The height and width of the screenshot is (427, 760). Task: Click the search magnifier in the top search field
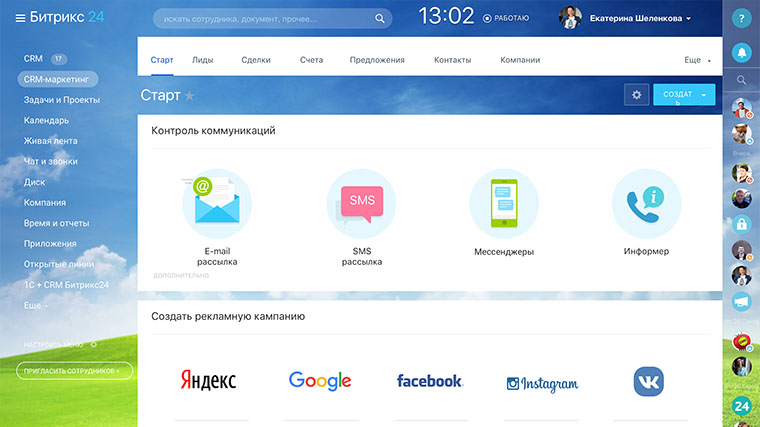pos(380,18)
